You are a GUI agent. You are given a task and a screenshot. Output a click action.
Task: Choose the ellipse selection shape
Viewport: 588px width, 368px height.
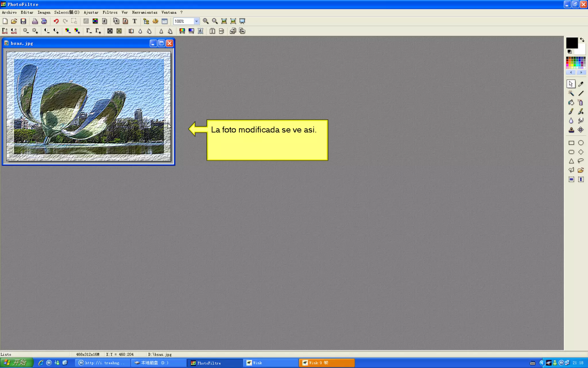tap(581, 143)
